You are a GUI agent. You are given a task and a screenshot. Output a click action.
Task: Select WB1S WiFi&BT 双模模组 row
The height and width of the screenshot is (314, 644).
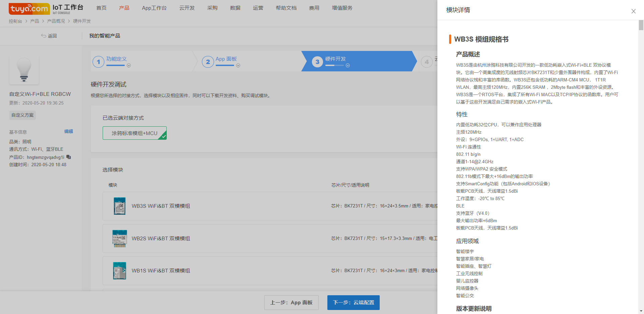[x=270, y=271]
